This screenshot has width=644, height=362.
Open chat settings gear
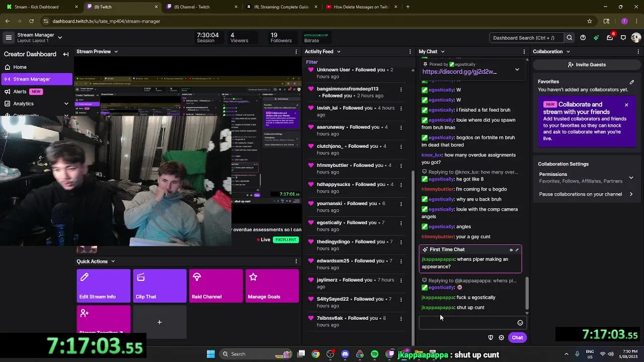click(x=501, y=337)
